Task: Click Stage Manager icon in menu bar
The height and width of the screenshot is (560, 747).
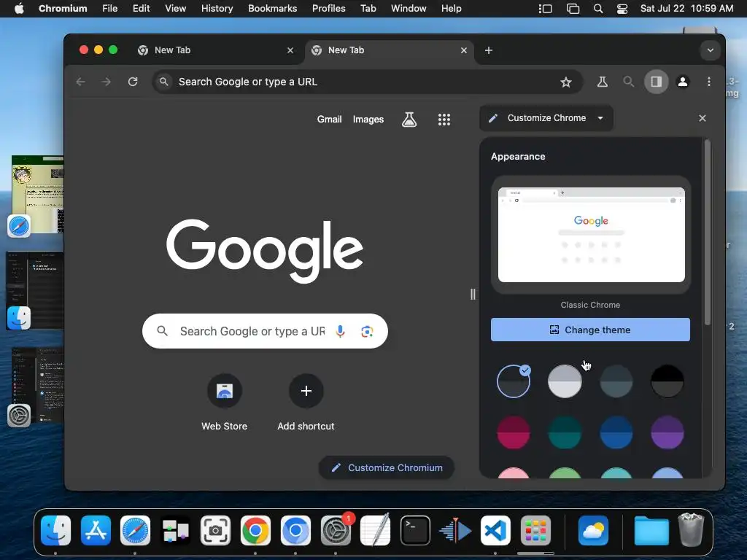Action: click(x=545, y=9)
